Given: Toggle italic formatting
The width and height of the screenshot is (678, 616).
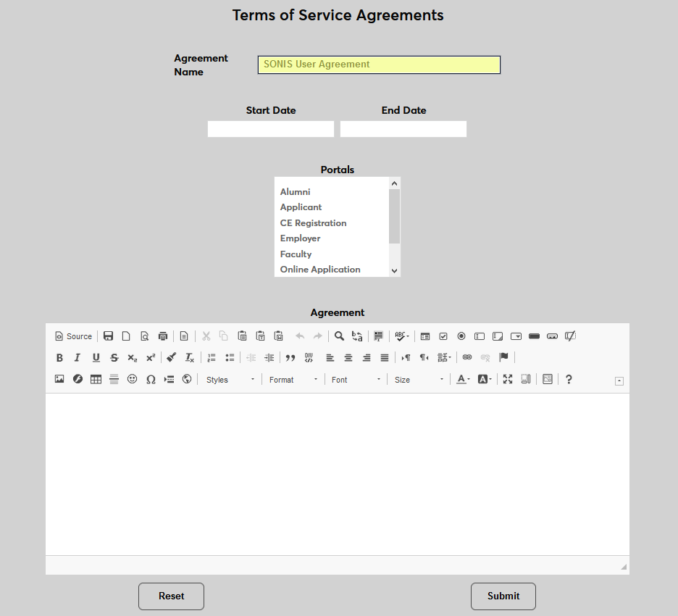Looking at the screenshot, I should point(78,358).
